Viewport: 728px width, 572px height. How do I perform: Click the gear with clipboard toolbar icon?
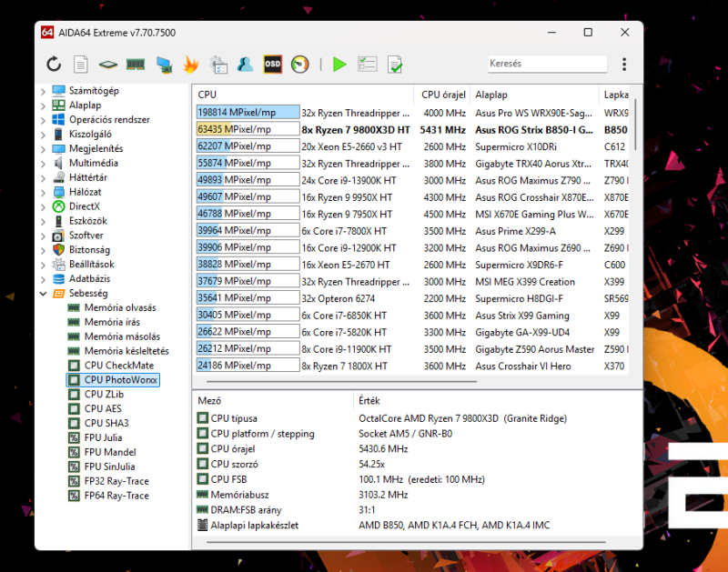(218, 65)
